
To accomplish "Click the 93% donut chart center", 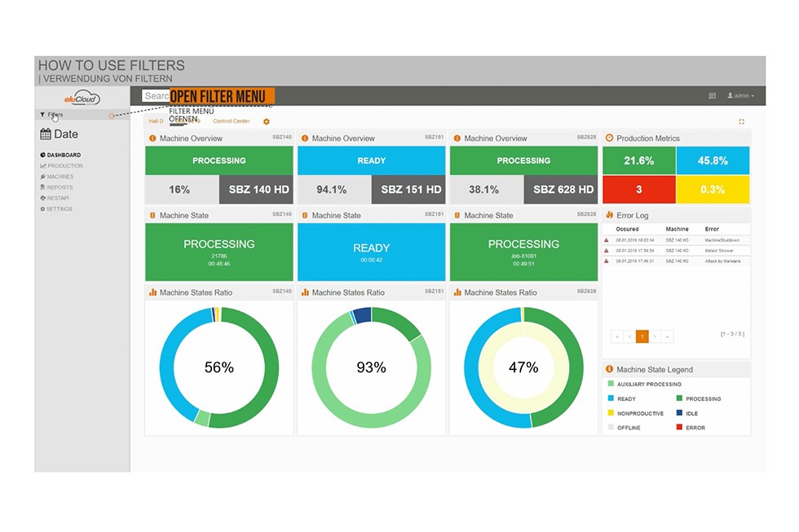I will coord(372,367).
